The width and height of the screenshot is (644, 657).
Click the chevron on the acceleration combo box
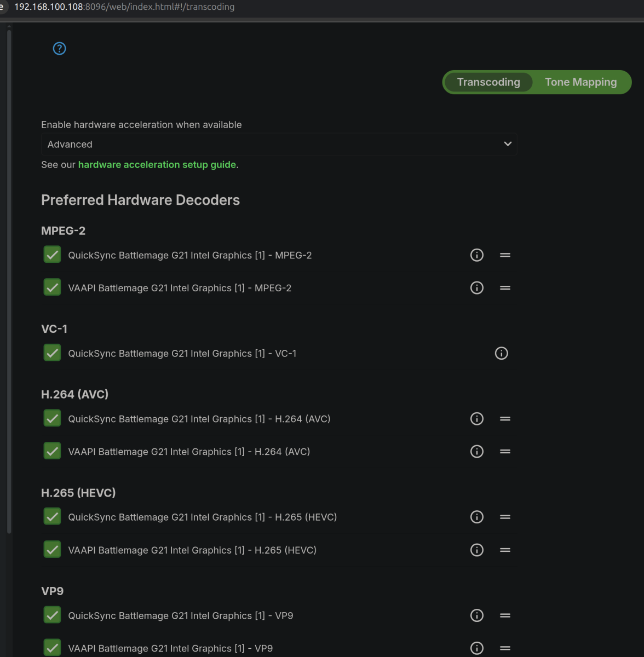[x=507, y=144]
